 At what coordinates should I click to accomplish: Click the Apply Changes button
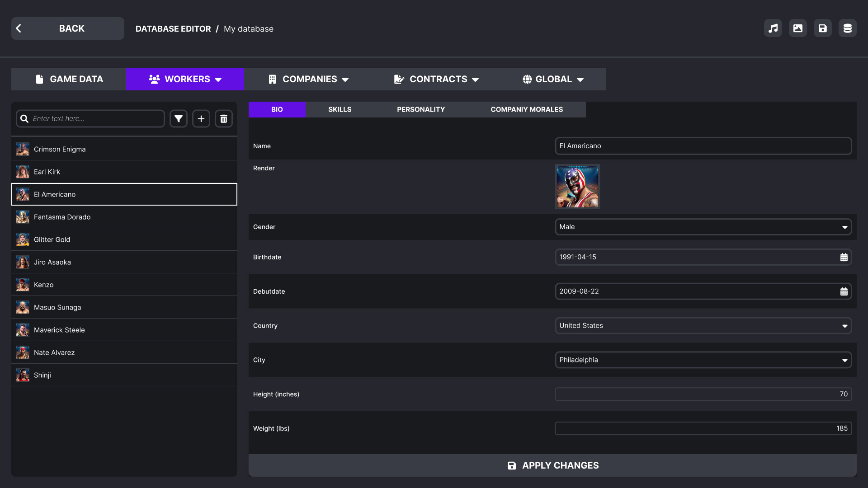tap(552, 465)
